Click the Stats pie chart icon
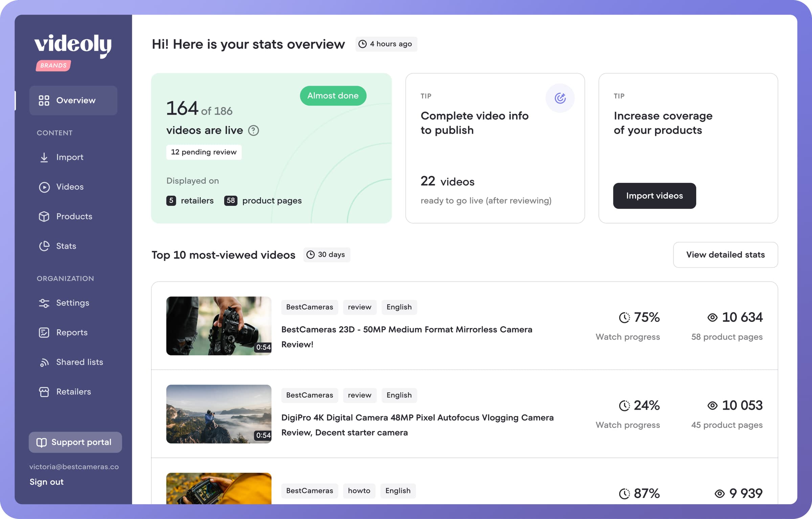Image resolution: width=812 pixels, height=519 pixels. point(44,246)
